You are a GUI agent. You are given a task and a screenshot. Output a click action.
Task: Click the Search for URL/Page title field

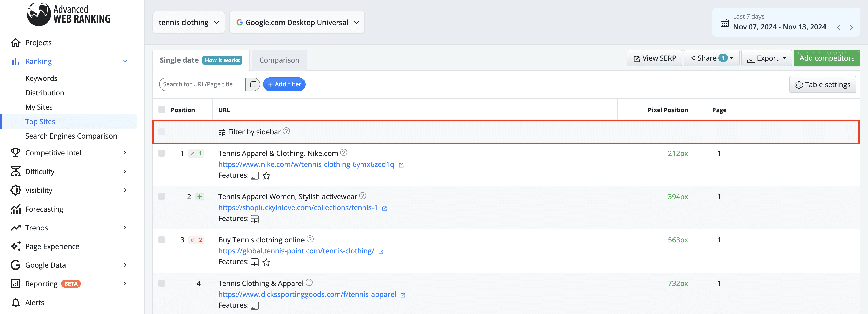(202, 84)
